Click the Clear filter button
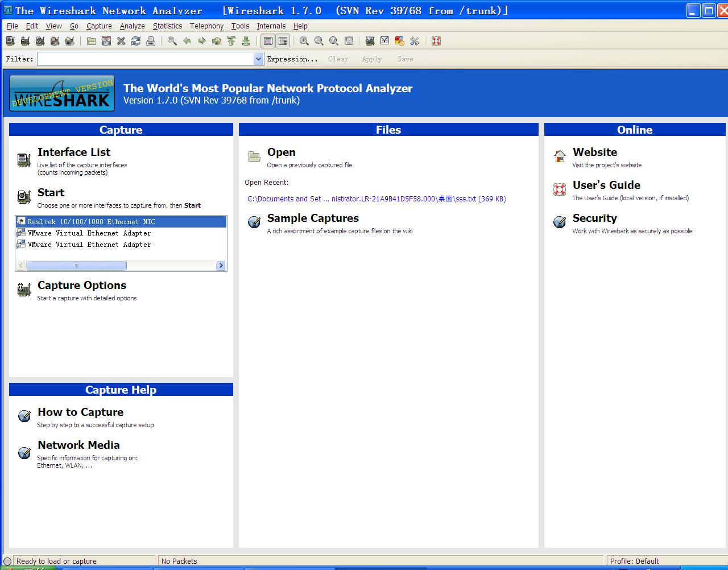This screenshot has width=728, height=570. coord(338,59)
